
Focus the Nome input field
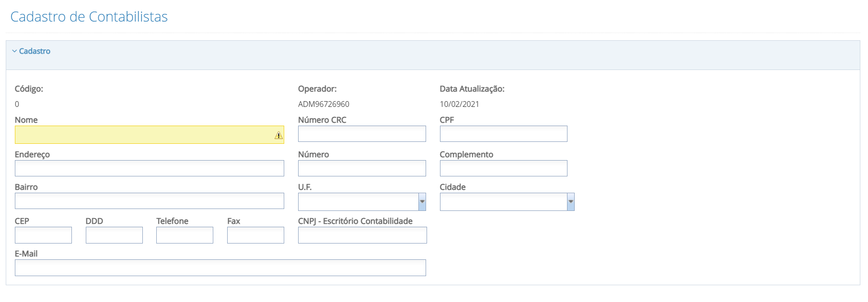click(x=144, y=135)
